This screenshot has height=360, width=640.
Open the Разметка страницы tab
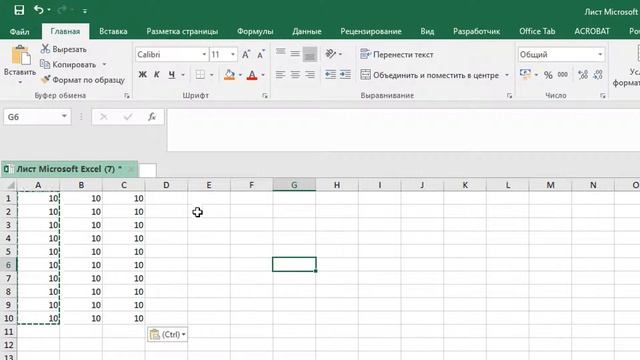182,31
